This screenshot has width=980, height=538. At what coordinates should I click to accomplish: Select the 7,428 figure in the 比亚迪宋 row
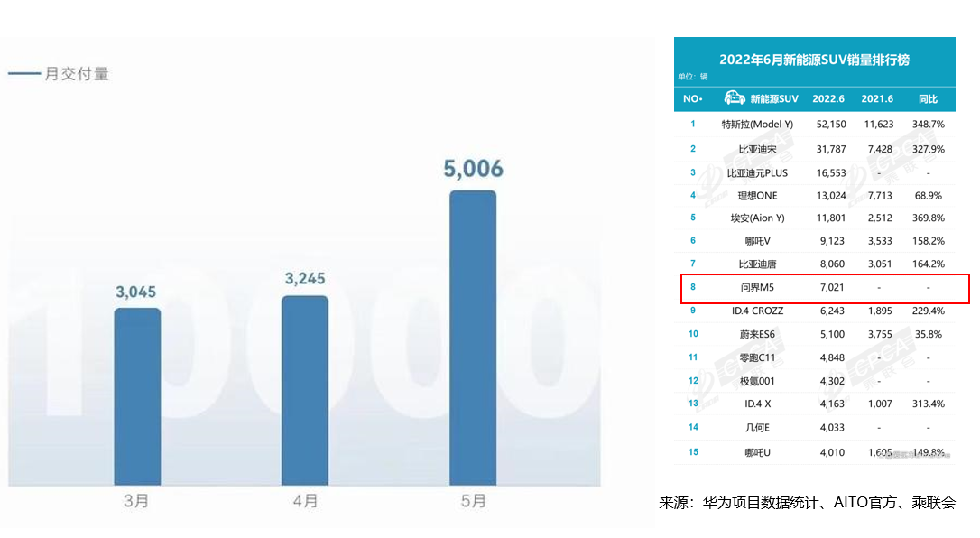click(880, 149)
